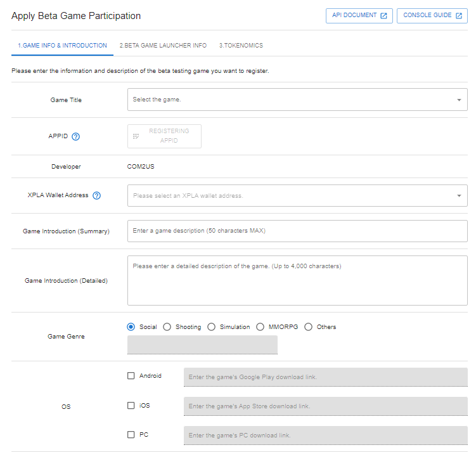Tick the iOS checkbox
The height and width of the screenshot is (452, 476).
[x=131, y=405]
